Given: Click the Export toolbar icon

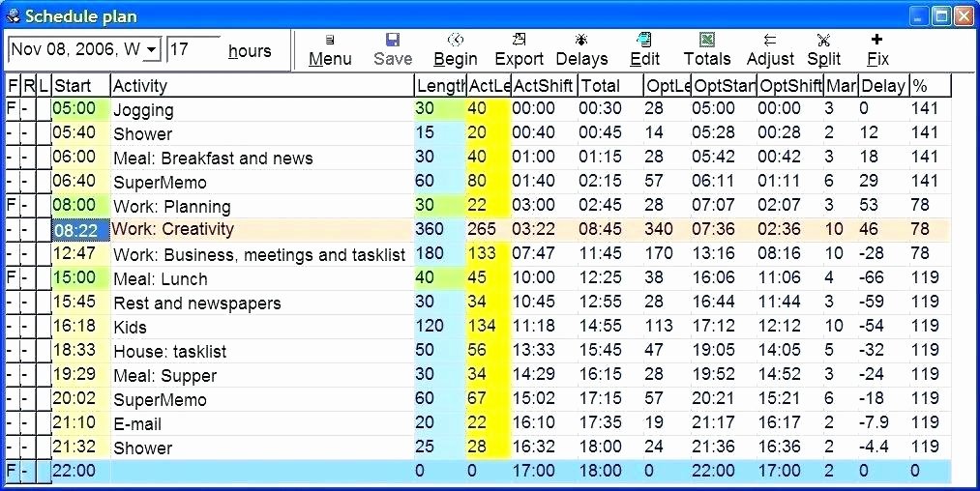Looking at the screenshot, I should 519,41.
